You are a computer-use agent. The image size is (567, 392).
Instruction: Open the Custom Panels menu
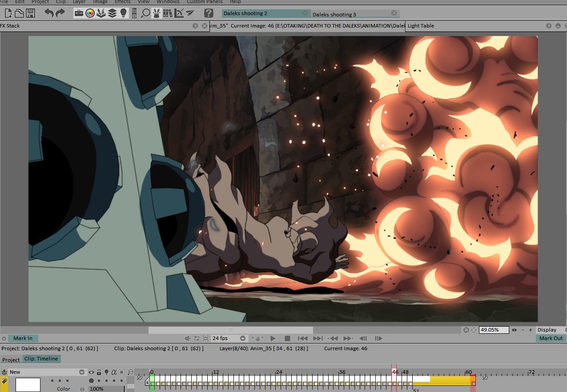pos(205,2)
